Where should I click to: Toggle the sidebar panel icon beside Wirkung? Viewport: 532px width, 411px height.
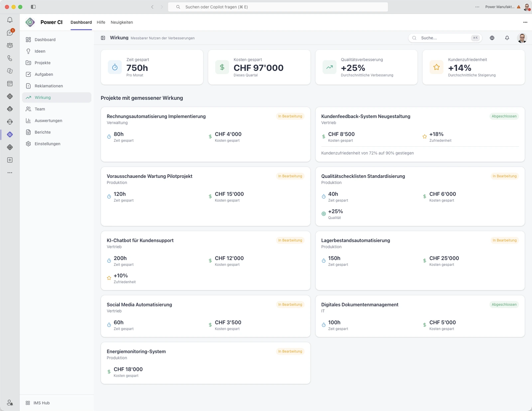pos(103,38)
